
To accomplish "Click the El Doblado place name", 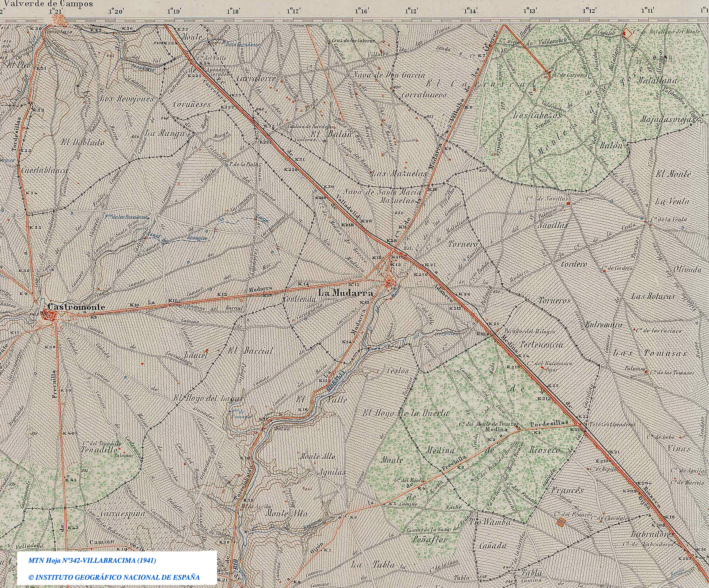I will [x=82, y=143].
